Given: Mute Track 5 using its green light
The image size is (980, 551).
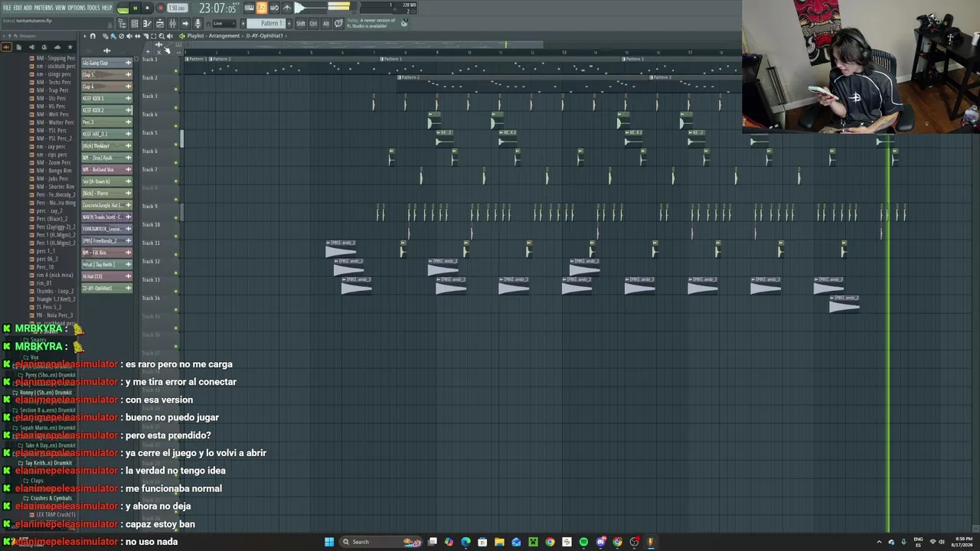Looking at the screenshot, I should pos(176,145).
